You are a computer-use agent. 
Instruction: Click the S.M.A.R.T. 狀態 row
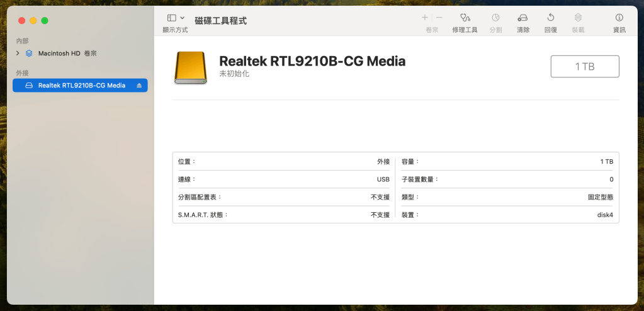pyautogui.click(x=283, y=215)
